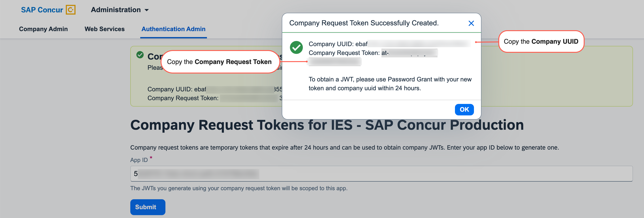Click the SAP Concur brand text
Image resolution: width=644 pixels, height=218 pixels.
coord(42,10)
